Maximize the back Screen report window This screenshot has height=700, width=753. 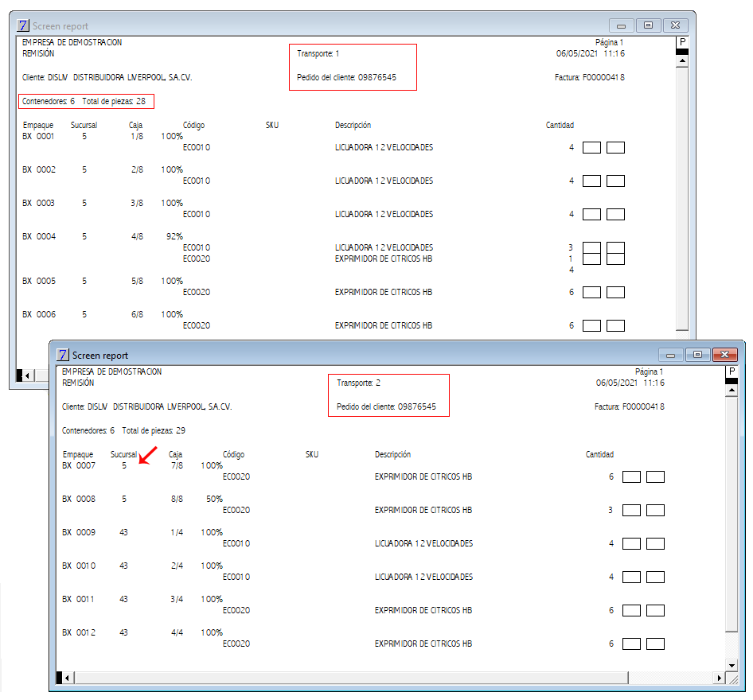[648, 25]
